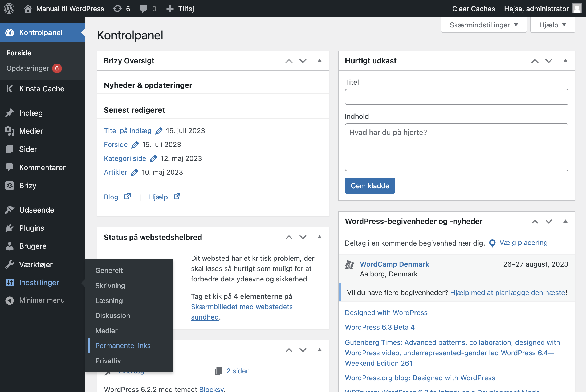Click the WordPress logo in admin bar
Viewport: 586px width, 392px height.
[x=9, y=9]
